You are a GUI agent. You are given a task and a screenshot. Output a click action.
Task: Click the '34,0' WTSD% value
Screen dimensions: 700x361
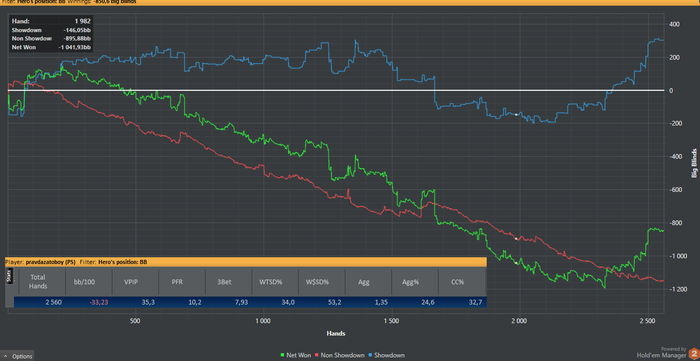pos(288,302)
